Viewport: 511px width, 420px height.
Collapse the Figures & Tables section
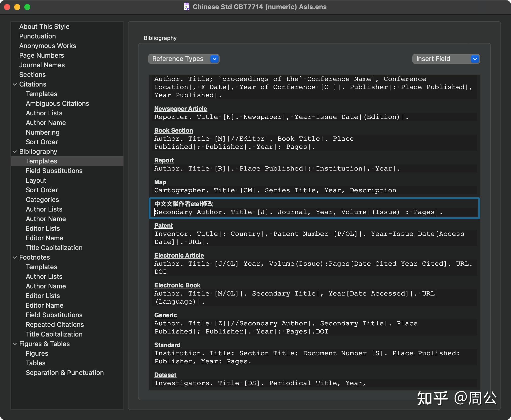coord(15,344)
